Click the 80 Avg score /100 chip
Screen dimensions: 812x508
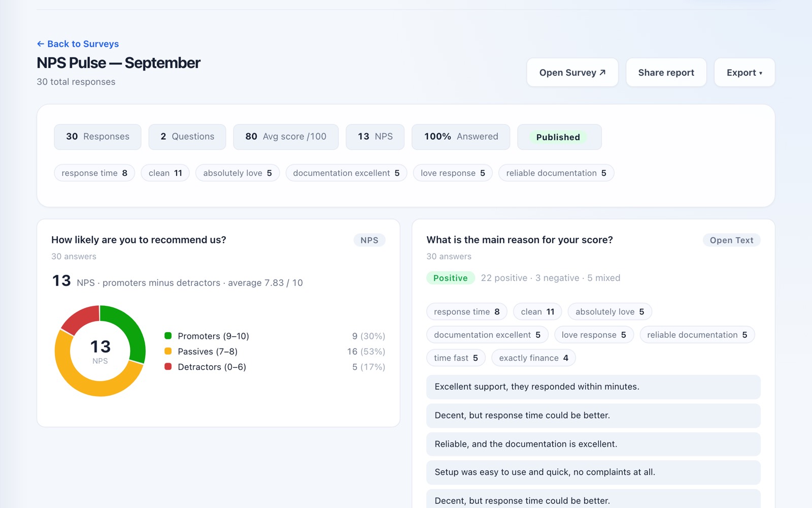coord(286,137)
